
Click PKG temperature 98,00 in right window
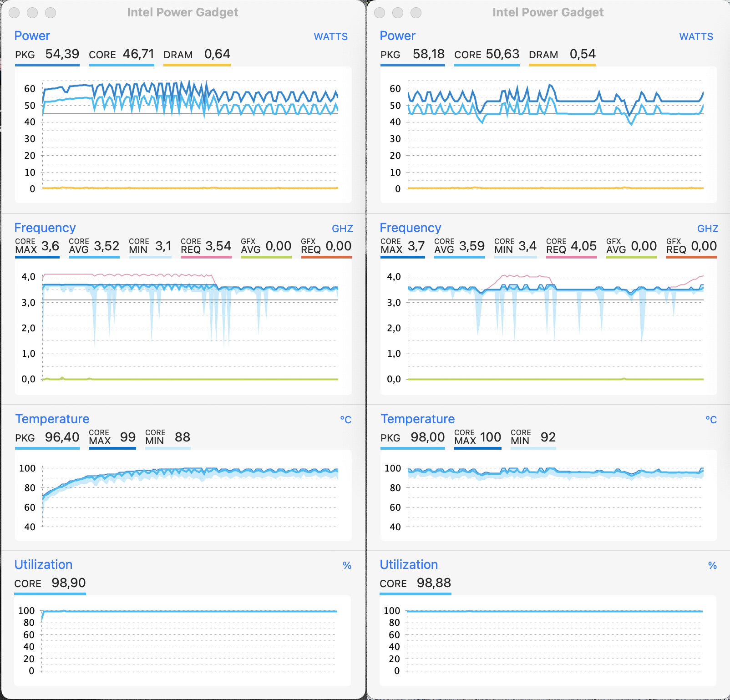[428, 437]
